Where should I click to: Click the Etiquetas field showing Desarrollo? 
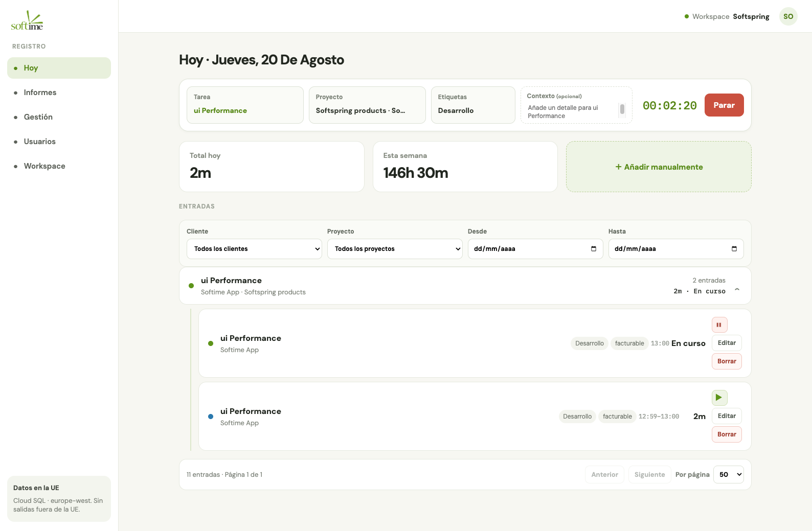(x=473, y=105)
